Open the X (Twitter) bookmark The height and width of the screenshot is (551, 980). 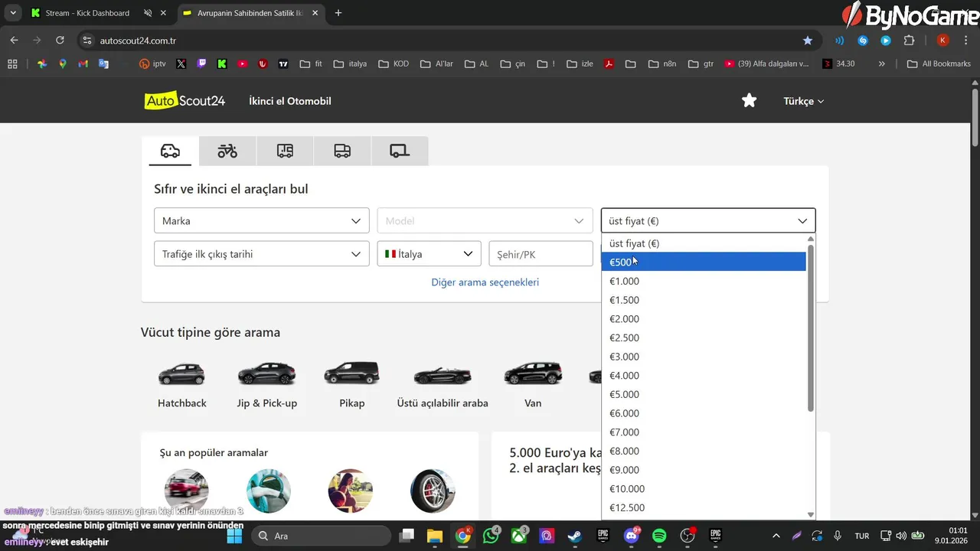[181, 64]
